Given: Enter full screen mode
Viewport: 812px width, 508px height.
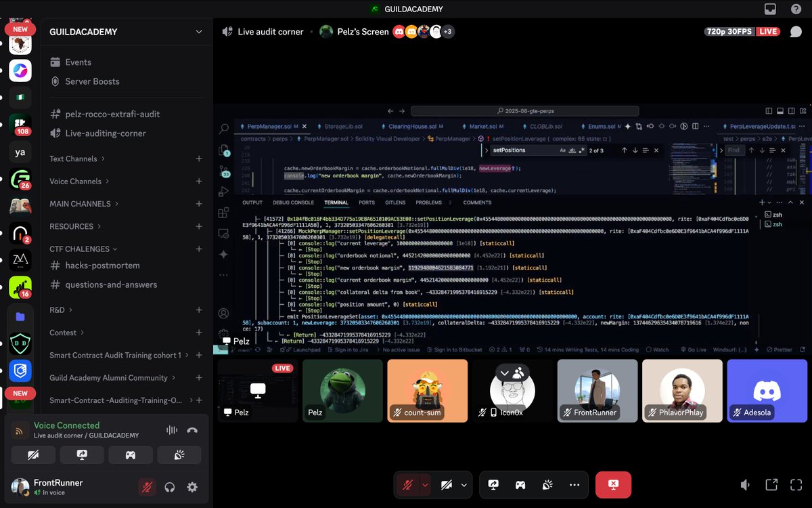Looking at the screenshot, I should [x=796, y=485].
